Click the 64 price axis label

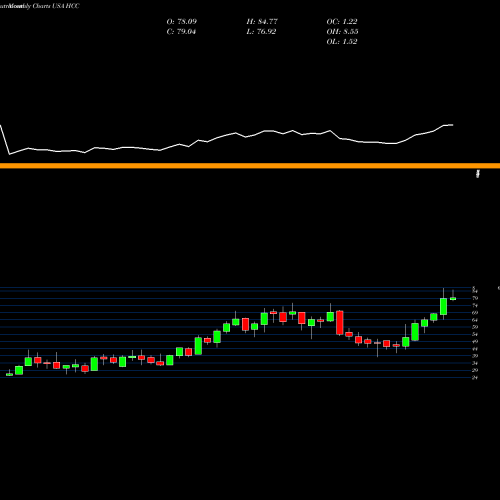(475, 320)
